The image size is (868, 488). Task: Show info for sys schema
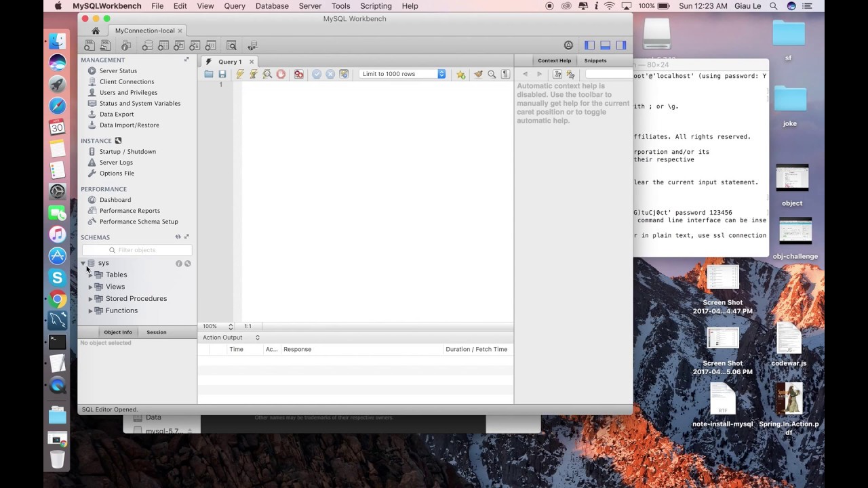click(179, 263)
